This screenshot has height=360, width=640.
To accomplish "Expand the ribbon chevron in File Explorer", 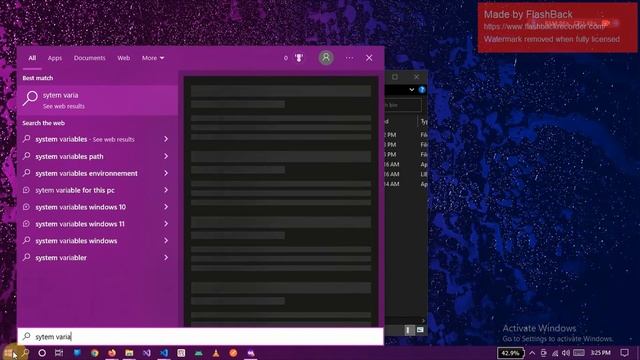I will coord(411,90).
